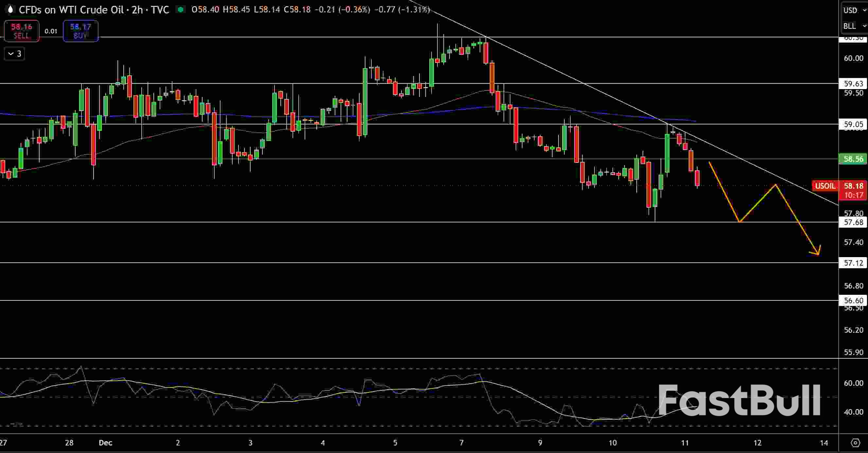The image size is (868, 453).
Task: Toggle the 58.56 highlighted price level label
Action: tap(854, 159)
